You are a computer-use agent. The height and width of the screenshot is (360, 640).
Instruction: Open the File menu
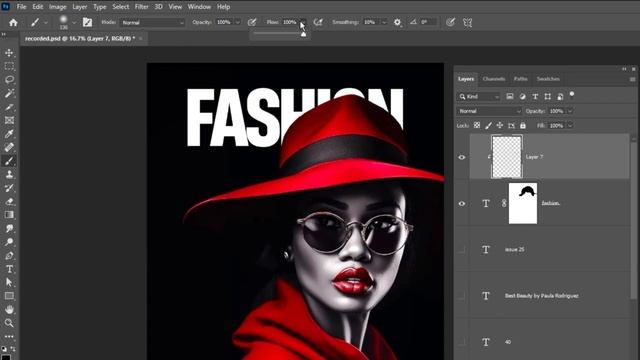(22, 7)
